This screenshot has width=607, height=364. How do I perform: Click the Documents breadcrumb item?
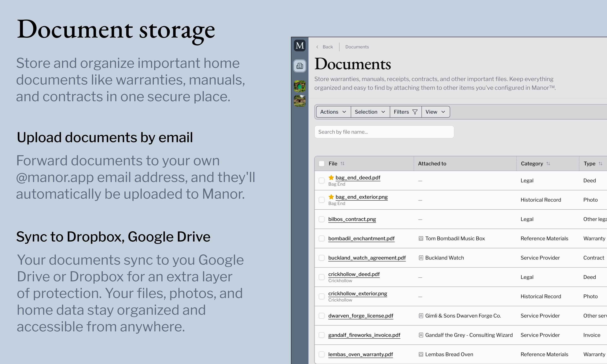357,47
